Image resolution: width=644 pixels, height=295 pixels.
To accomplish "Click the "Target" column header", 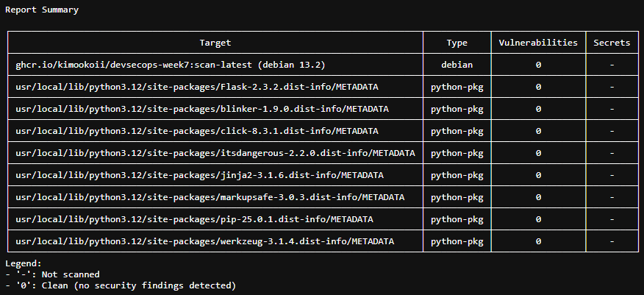I will point(215,43).
